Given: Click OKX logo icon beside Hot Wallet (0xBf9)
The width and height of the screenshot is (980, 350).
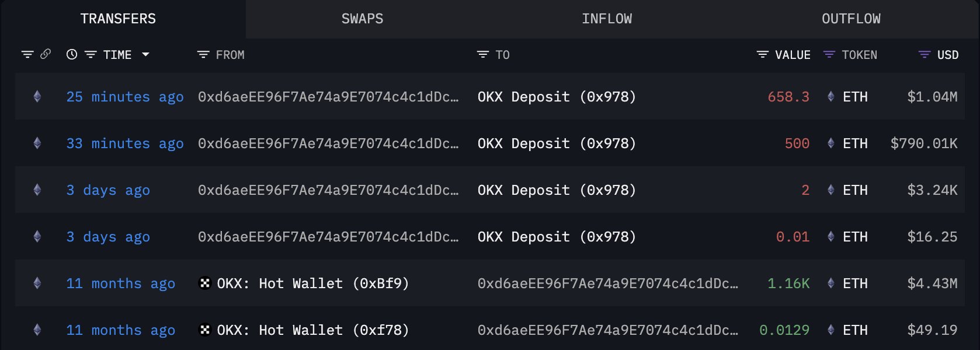Looking at the screenshot, I should point(205,283).
